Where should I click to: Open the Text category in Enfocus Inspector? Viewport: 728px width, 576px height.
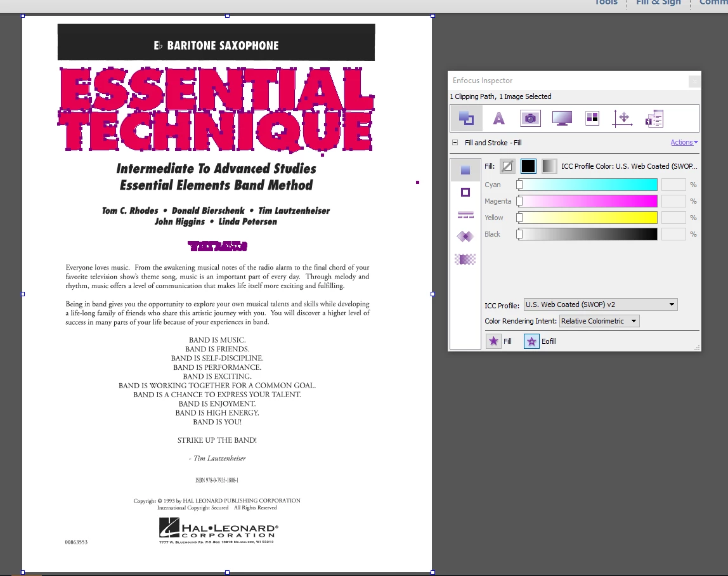[498, 119]
